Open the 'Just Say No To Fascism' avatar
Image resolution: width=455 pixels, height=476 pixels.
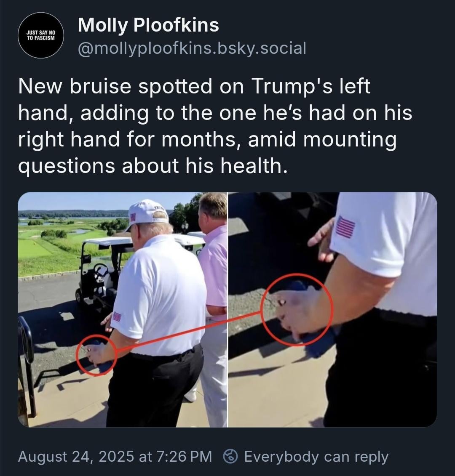[41, 35]
